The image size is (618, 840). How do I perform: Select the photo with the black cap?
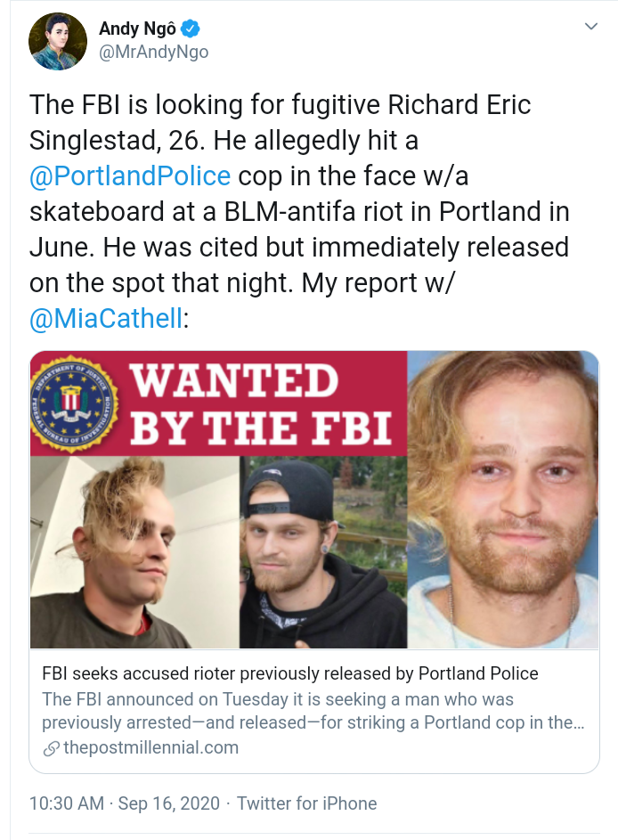(x=323, y=552)
